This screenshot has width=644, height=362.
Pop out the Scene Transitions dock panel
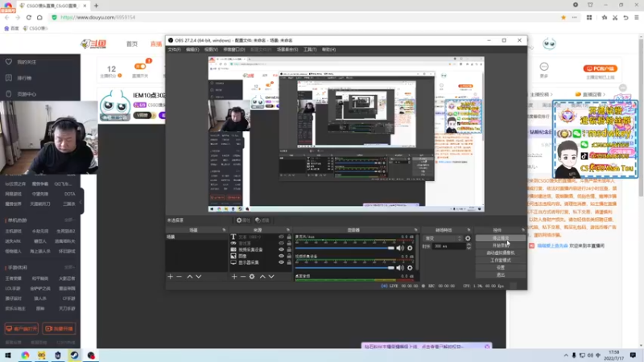(469, 230)
